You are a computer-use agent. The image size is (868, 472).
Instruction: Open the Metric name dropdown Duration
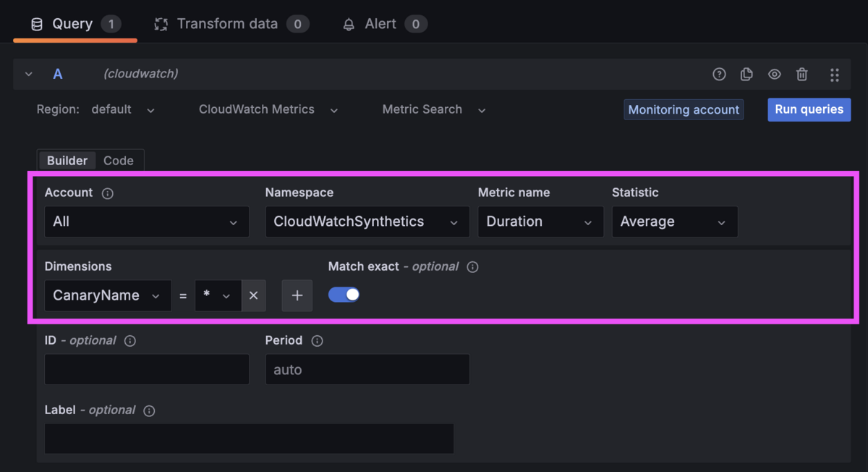pyautogui.click(x=540, y=222)
